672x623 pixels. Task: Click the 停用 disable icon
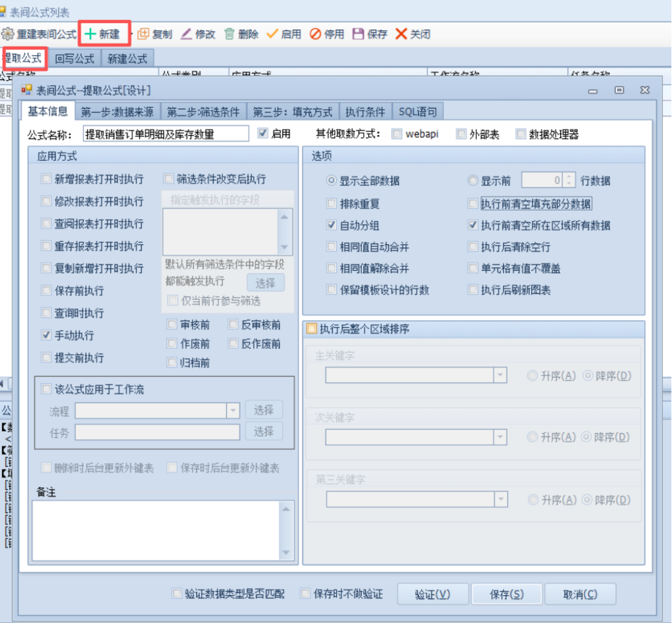[x=315, y=34]
